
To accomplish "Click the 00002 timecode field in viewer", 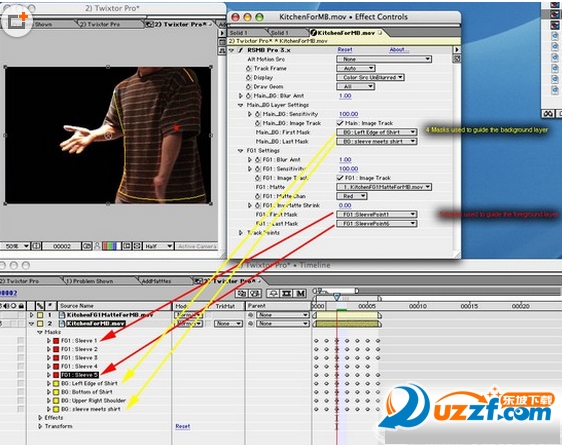I will [62, 246].
